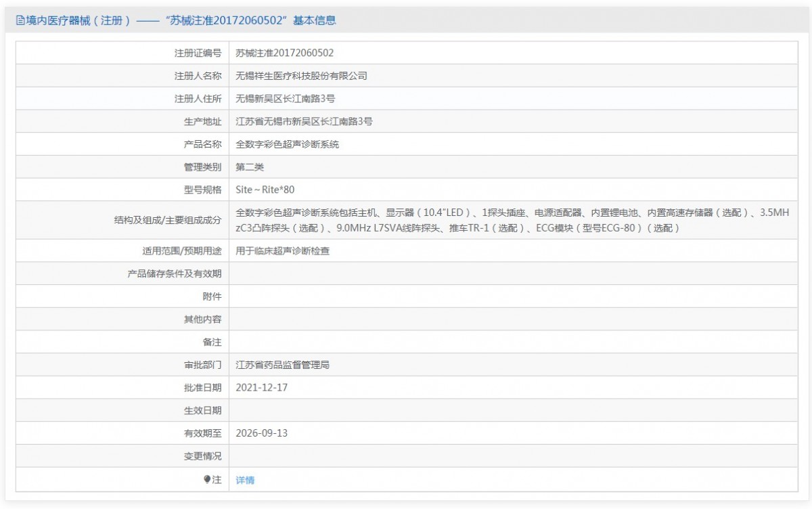
Task: Click registrant name 无锡祥生医疗科技股份有限公司
Action: pyautogui.click(x=301, y=76)
